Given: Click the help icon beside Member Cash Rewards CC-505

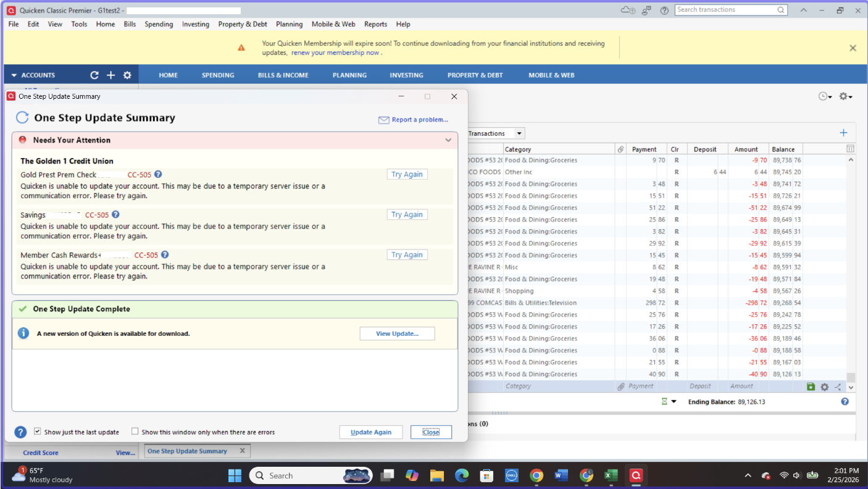Looking at the screenshot, I should coord(165,254).
